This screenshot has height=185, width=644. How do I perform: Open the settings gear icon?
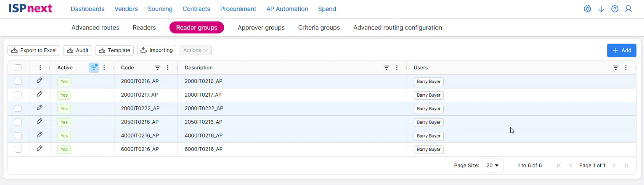pos(587,9)
